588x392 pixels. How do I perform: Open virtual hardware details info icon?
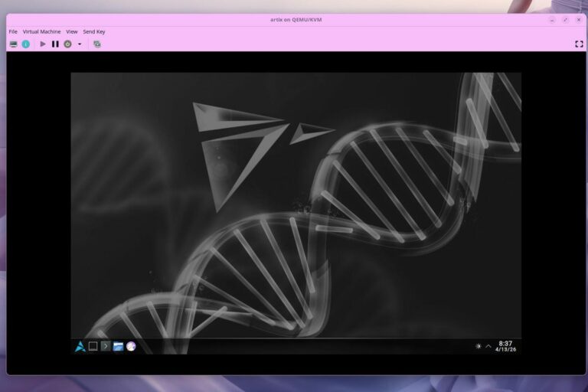coord(25,44)
